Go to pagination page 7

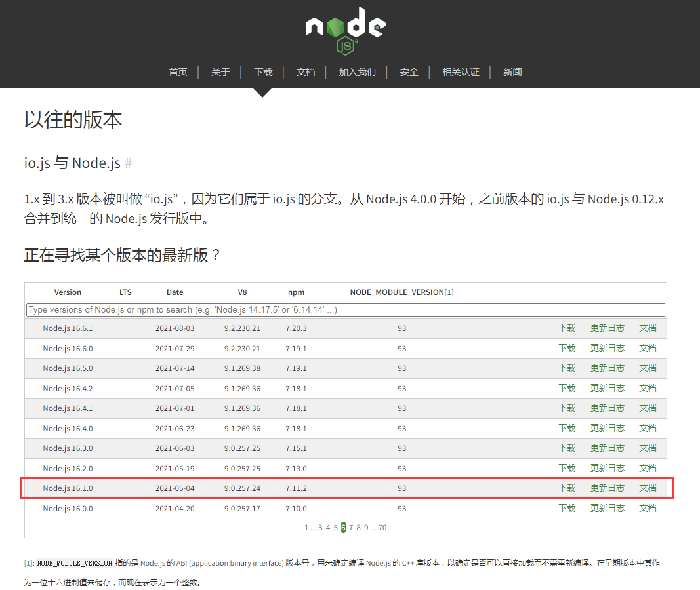(351, 528)
